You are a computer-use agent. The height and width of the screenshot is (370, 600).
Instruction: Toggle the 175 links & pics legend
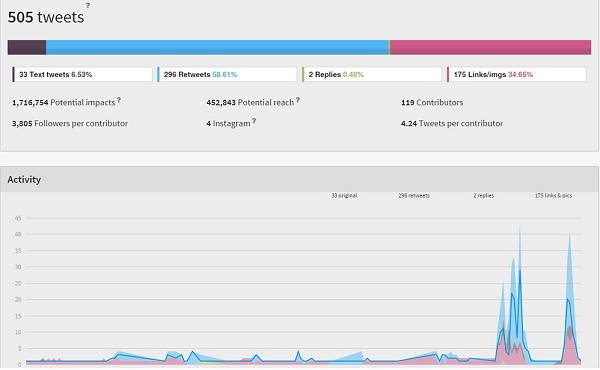[553, 196]
